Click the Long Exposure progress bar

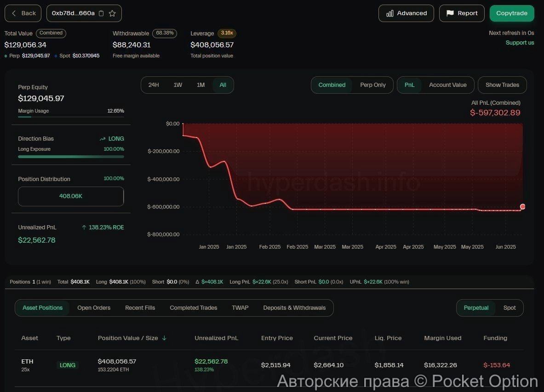pyautogui.click(x=71, y=157)
